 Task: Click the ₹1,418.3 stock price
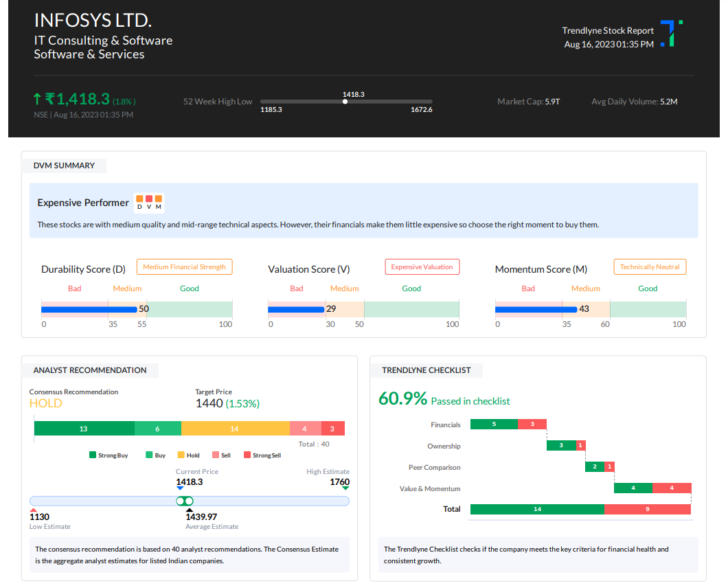coord(78,99)
